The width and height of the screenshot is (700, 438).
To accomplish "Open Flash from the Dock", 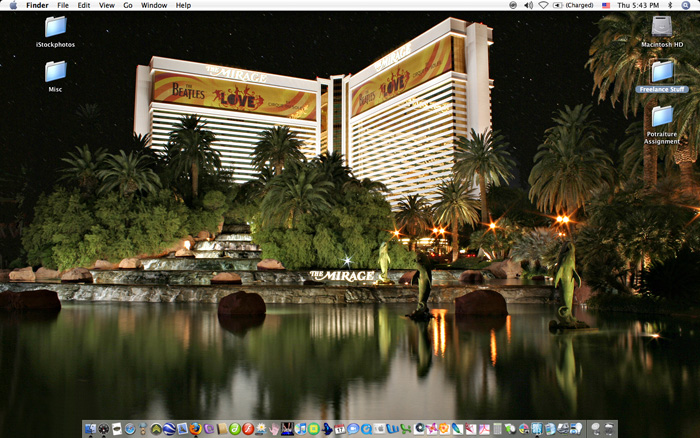I will [248, 429].
